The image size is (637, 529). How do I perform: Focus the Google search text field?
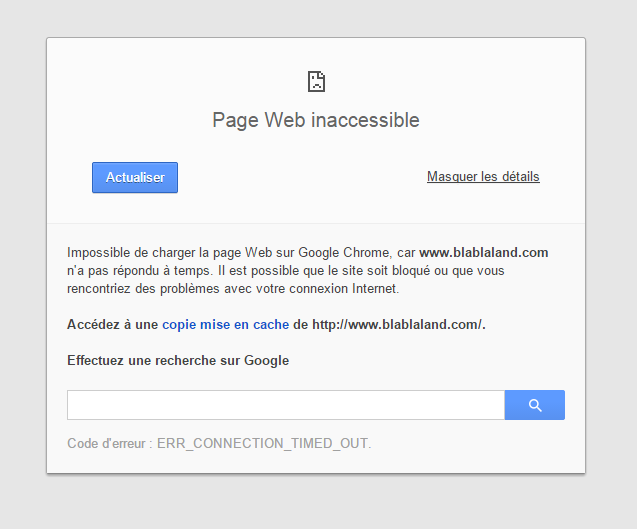click(286, 405)
